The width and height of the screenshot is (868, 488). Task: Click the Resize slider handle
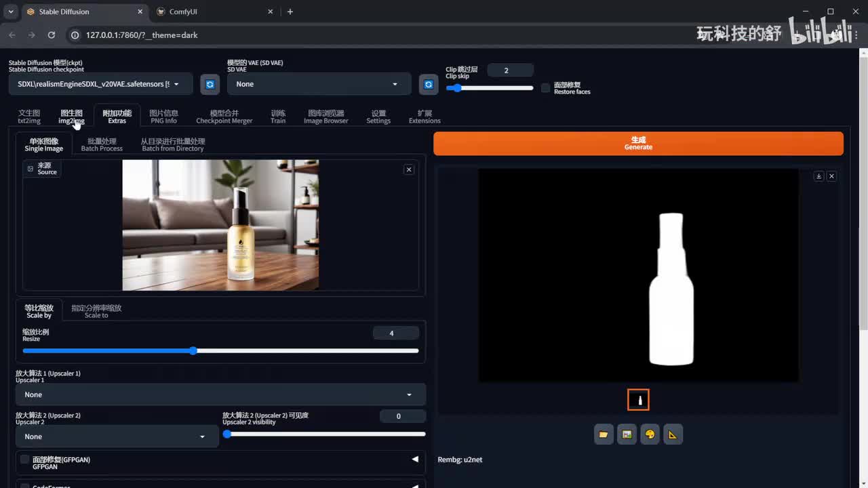pos(193,350)
